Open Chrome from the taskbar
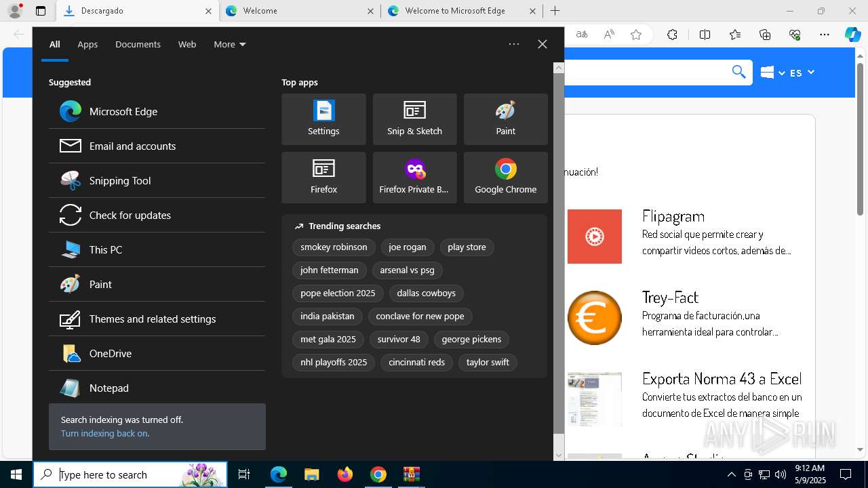 [378, 474]
